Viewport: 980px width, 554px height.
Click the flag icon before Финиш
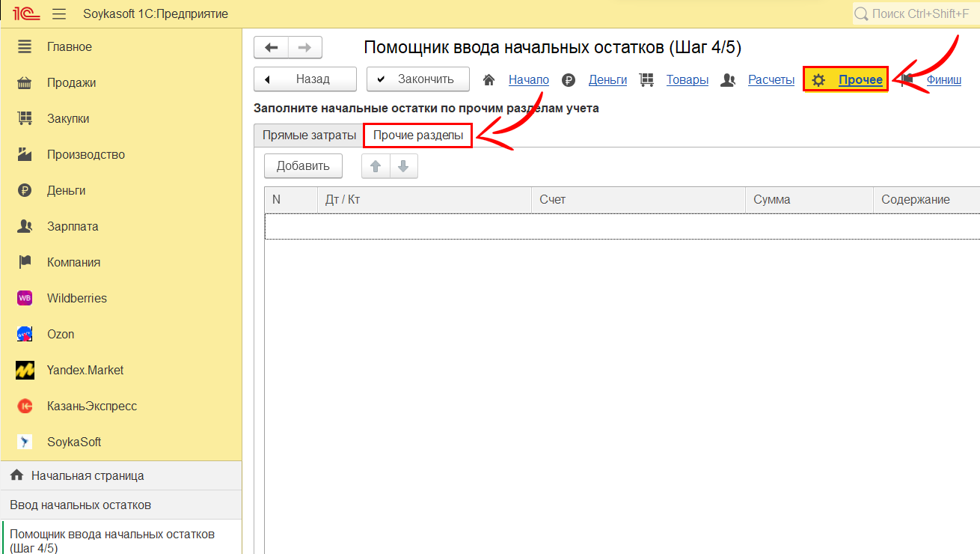coord(907,80)
